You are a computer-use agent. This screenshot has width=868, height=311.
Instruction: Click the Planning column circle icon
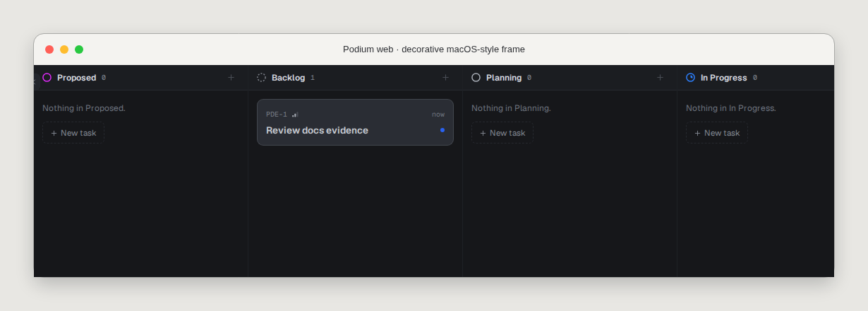[x=476, y=78]
